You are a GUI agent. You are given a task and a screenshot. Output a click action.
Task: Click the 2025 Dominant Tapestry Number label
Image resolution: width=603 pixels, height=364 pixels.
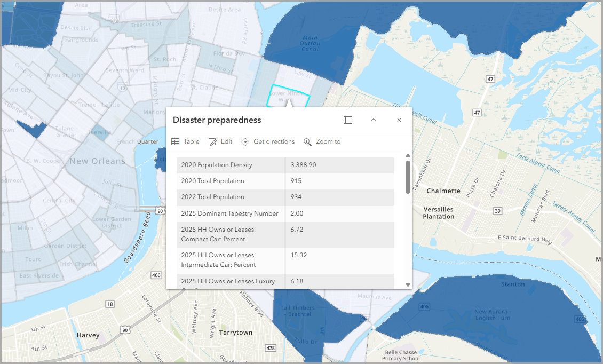coord(229,213)
